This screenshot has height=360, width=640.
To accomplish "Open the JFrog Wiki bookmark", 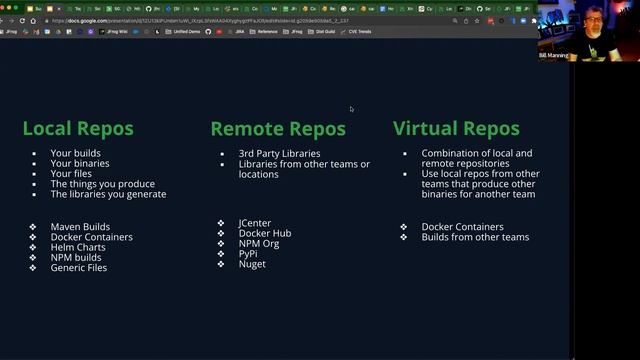I will click(x=113, y=31).
